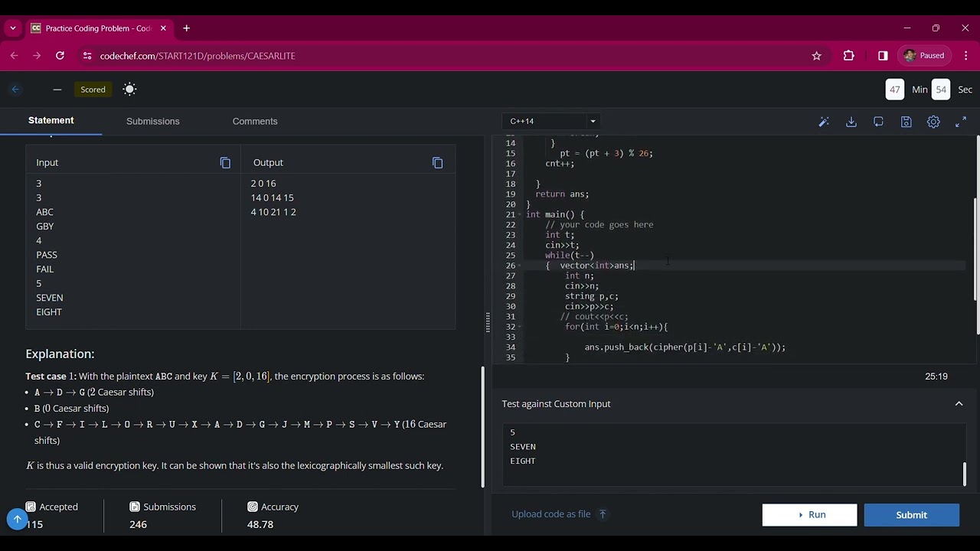Image resolution: width=980 pixels, height=551 pixels.
Task: View site information icon in address bar
Action: click(87, 56)
